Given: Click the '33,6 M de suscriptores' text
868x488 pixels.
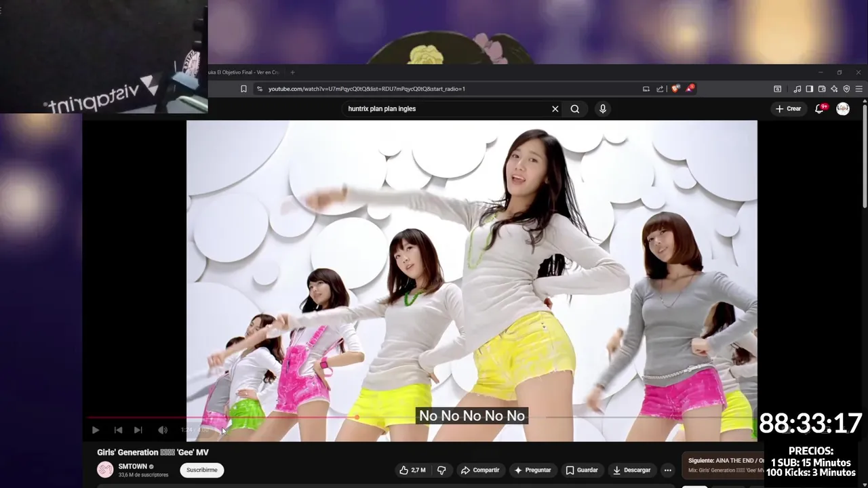Looking at the screenshot, I should coord(143,475).
